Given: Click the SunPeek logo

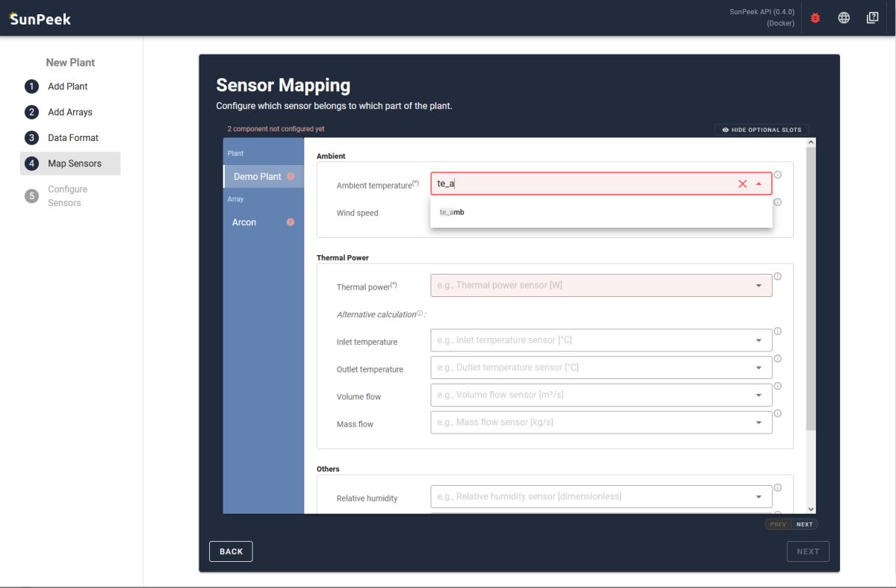Looking at the screenshot, I should point(40,18).
